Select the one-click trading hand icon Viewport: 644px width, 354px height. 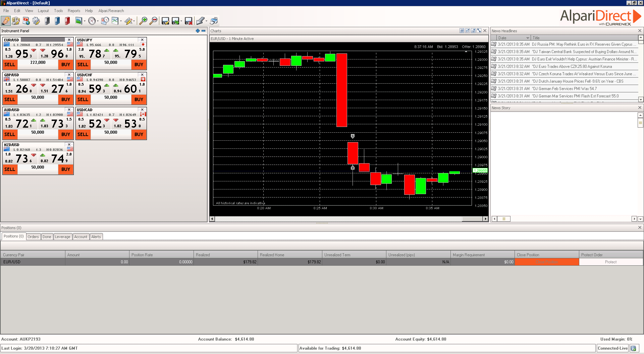(6, 21)
